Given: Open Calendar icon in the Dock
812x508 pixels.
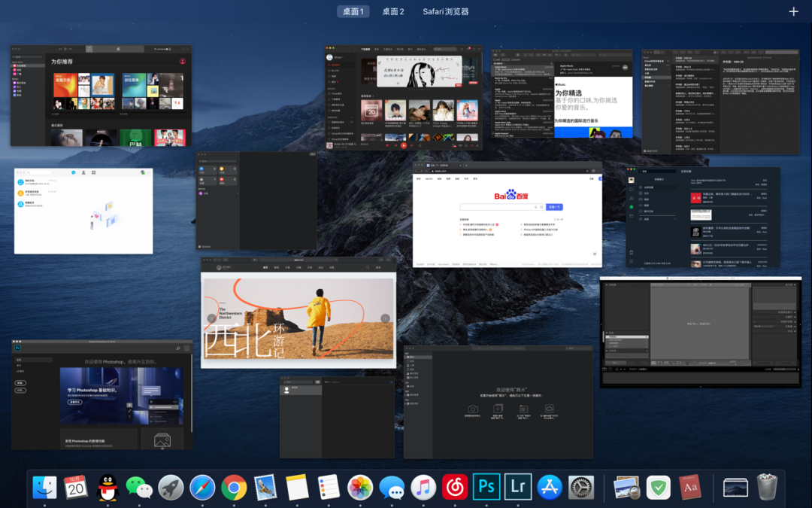Looking at the screenshot, I should (x=76, y=487).
